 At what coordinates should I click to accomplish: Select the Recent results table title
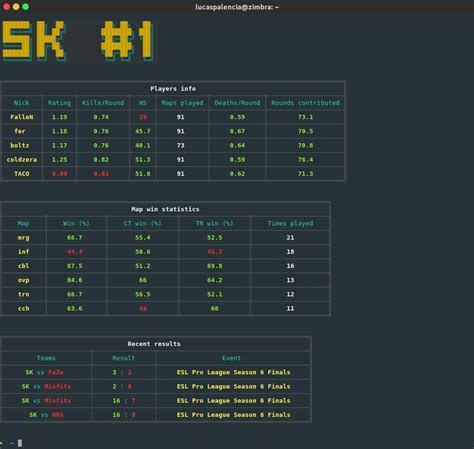tap(154, 344)
